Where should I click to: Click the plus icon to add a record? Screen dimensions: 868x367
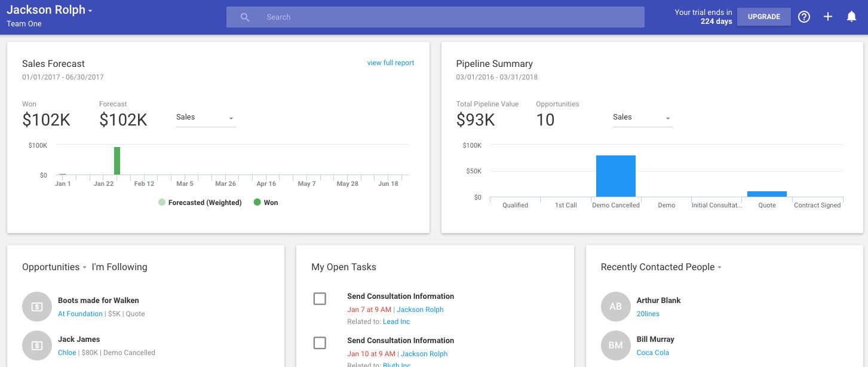(x=828, y=17)
